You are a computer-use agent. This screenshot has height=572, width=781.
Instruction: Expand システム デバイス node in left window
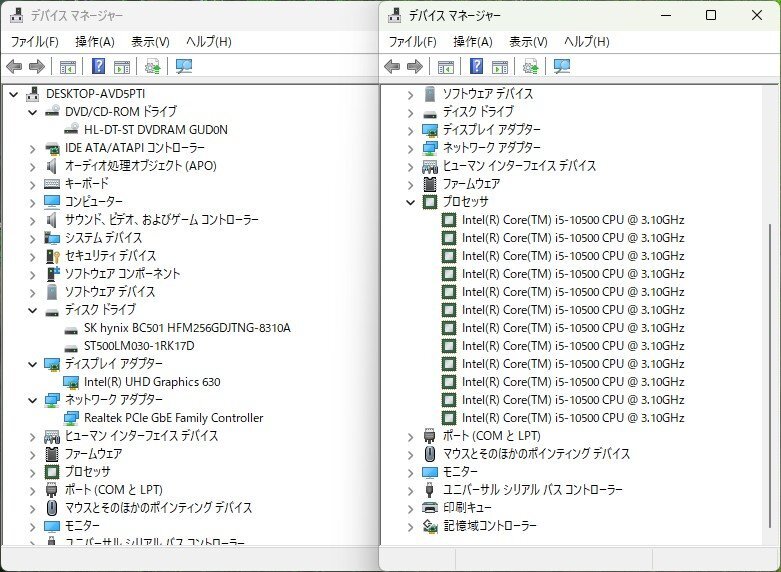(x=32, y=238)
